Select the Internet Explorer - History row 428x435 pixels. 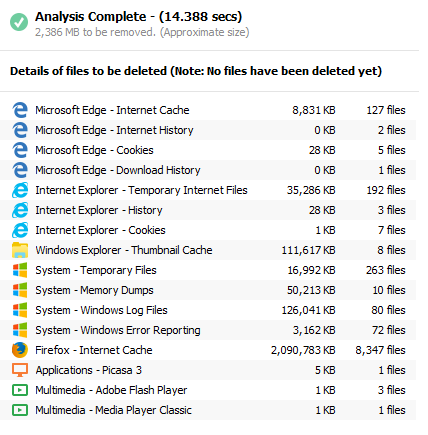click(x=208, y=210)
